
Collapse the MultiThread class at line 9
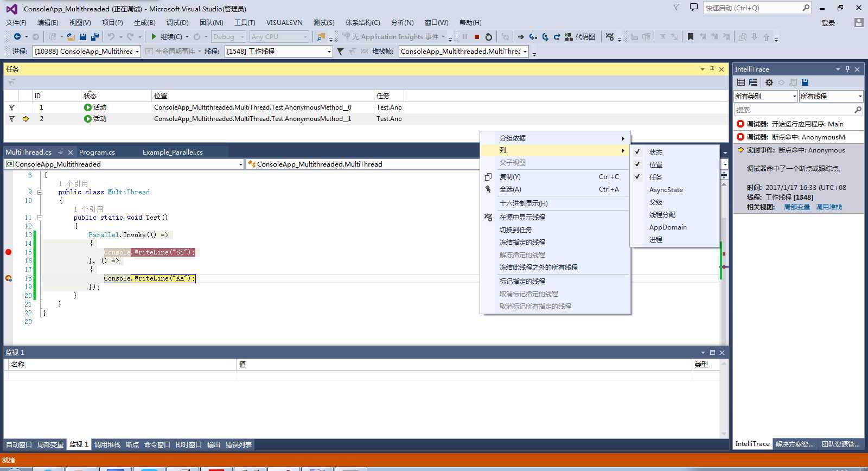coord(40,192)
